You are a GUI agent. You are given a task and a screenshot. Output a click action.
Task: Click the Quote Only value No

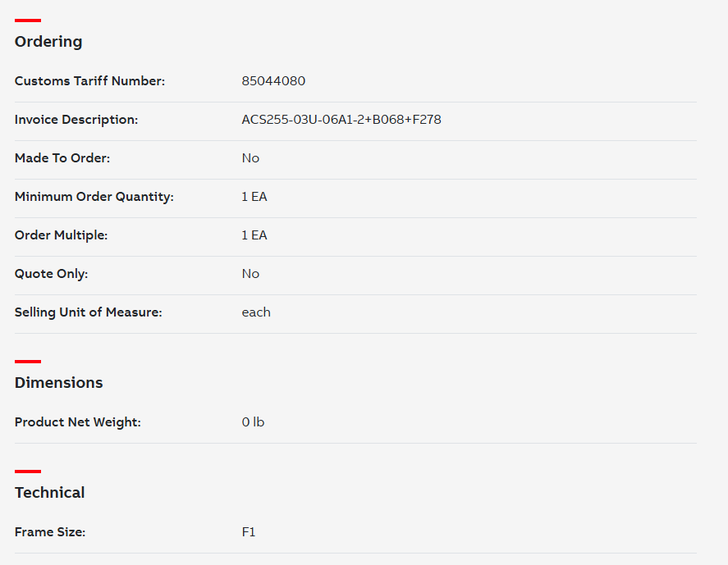[250, 273]
